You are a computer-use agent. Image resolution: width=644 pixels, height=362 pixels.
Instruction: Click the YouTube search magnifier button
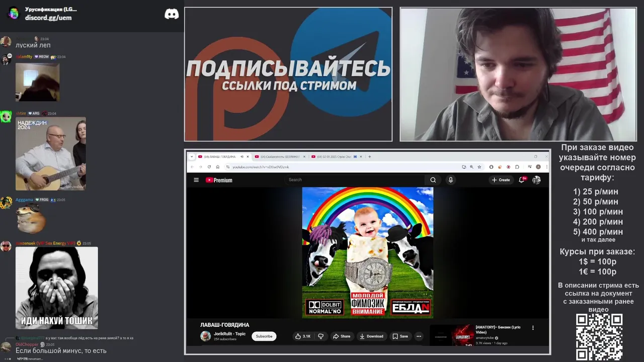[x=433, y=180]
